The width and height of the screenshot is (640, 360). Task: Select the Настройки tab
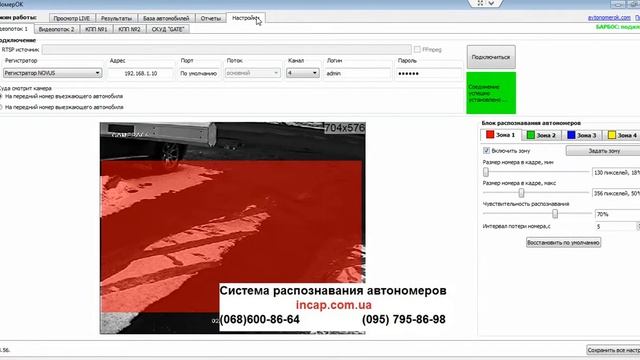click(246, 18)
